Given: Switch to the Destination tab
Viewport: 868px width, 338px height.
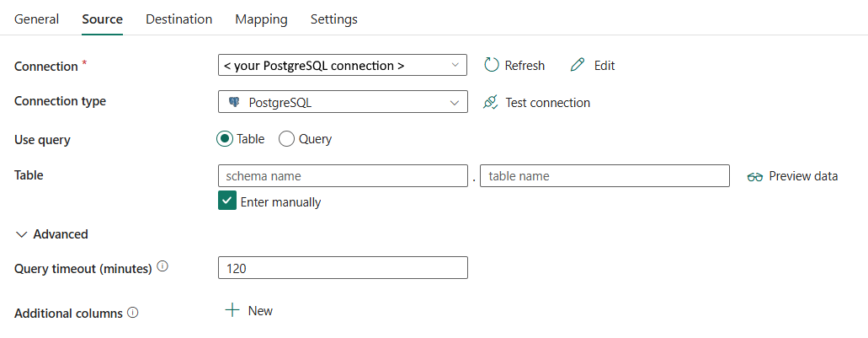Looking at the screenshot, I should point(178,19).
